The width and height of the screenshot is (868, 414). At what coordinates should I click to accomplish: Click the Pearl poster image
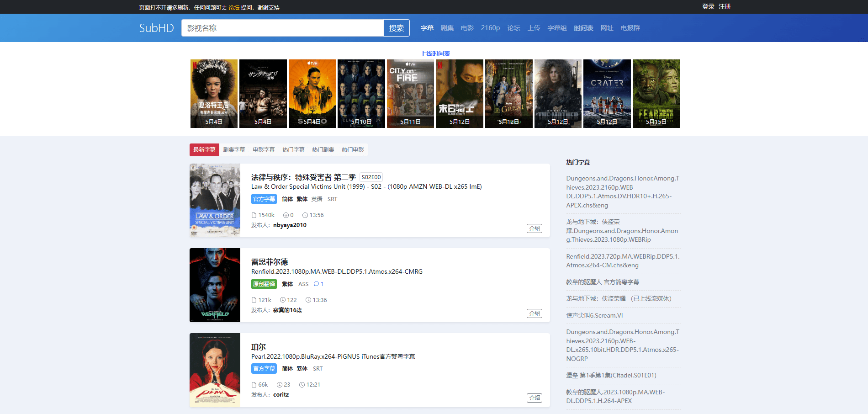[215, 370]
